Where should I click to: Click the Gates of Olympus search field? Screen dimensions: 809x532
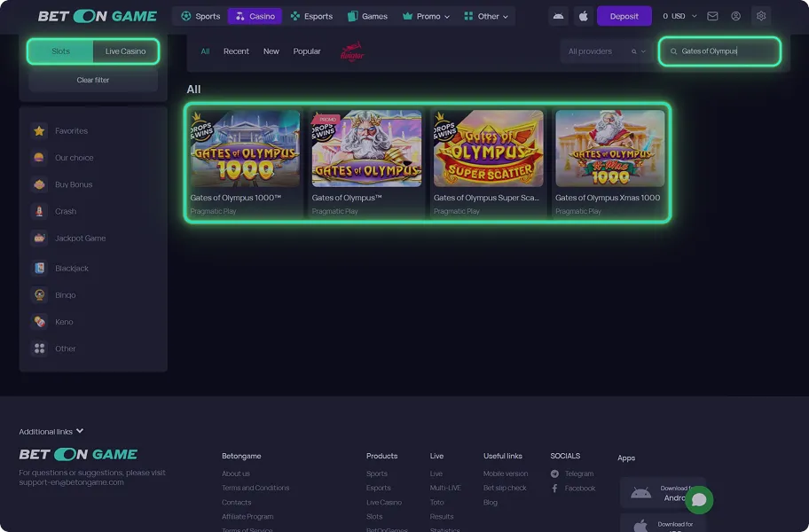(x=723, y=51)
